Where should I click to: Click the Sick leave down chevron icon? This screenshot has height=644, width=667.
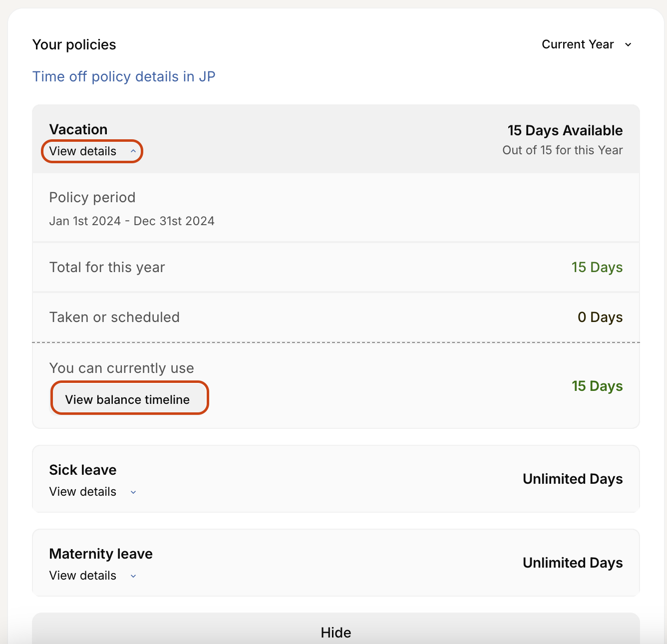(x=133, y=492)
